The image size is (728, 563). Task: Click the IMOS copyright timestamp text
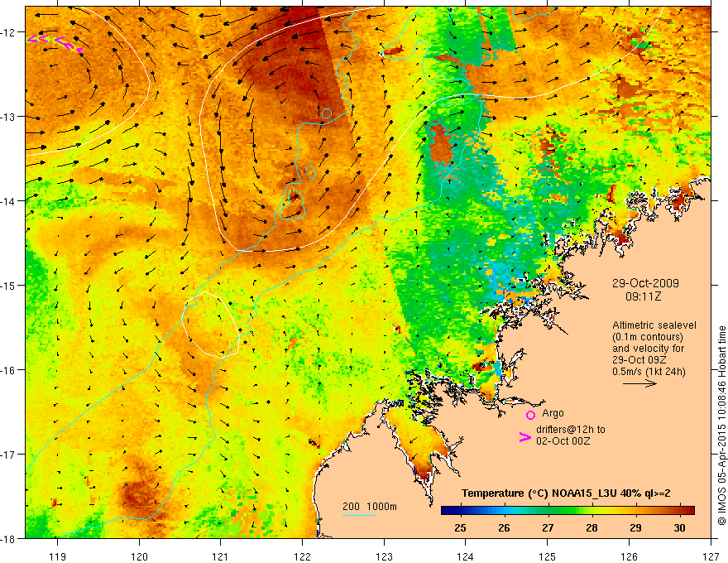point(721,426)
